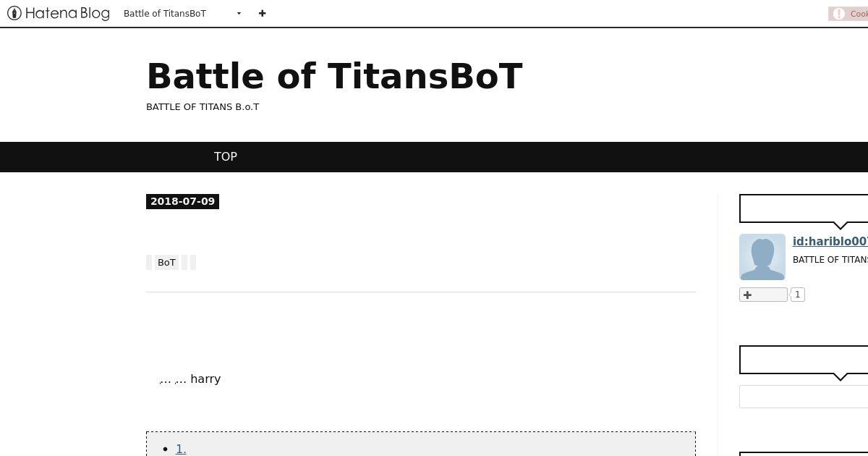This screenshot has width=868, height=456.
Task: Open the 2018-07-09 date link
Action: (182, 201)
